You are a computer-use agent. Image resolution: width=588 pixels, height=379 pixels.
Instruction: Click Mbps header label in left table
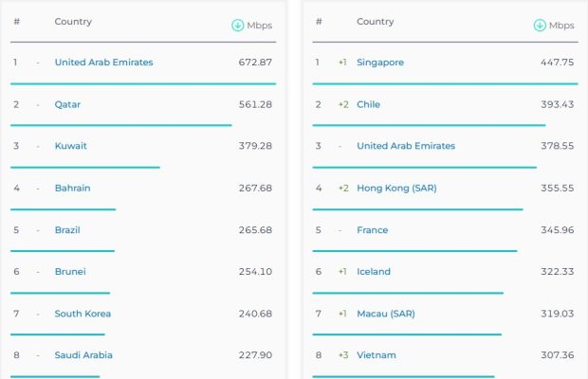(260, 26)
